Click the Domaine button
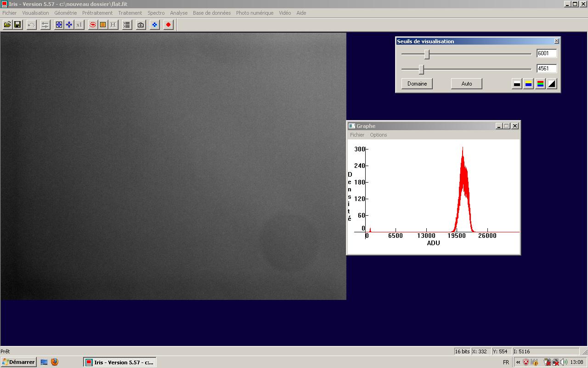This screenshot has height=368, width=588. (417, 84)
